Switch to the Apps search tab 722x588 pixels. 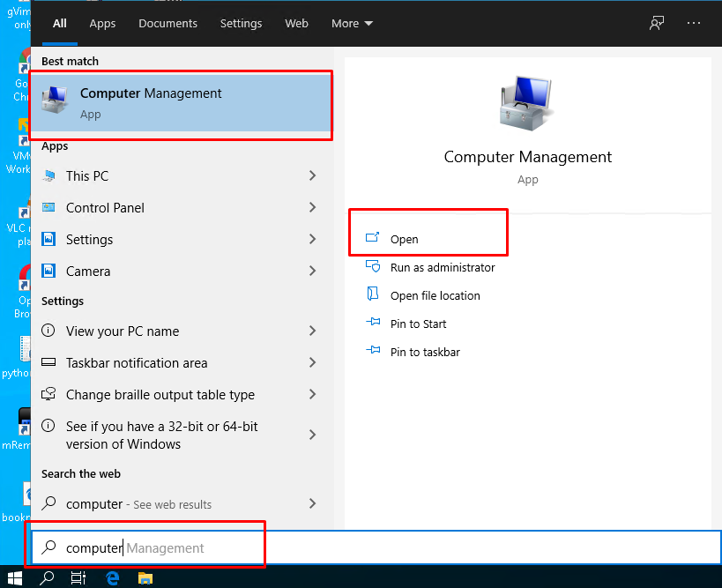(x=102, y=24)
